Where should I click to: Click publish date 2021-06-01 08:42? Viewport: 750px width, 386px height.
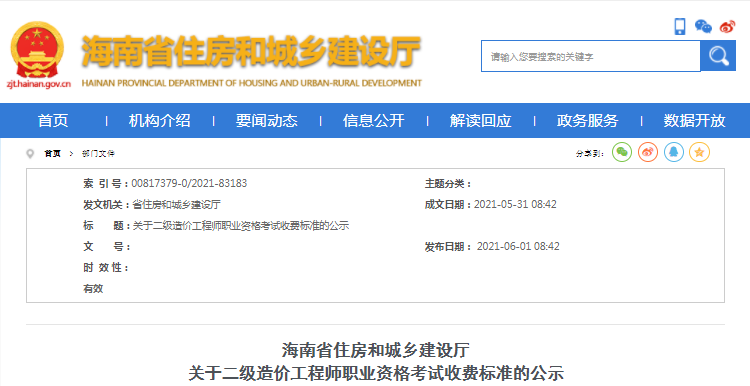[x=518, y=246]
